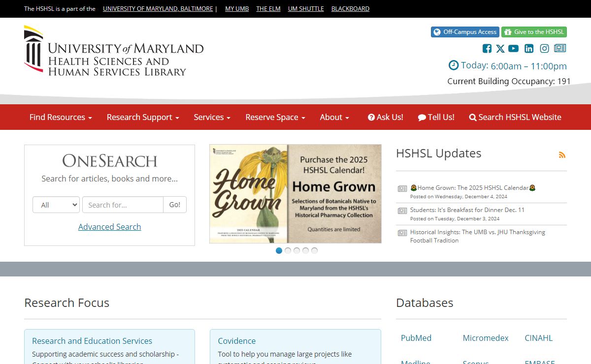
Task: Open the Micromedex database link
Action: (486, 338)
